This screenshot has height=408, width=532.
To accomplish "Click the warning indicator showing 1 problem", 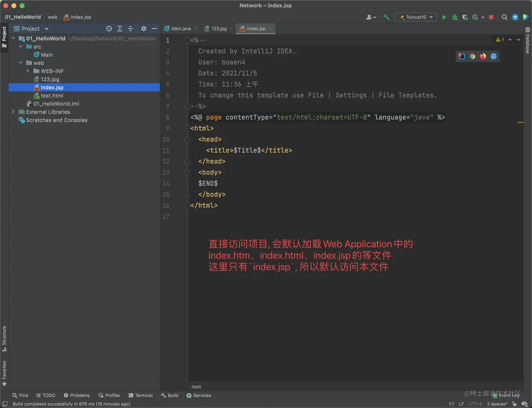I will (x=500, y=40).
